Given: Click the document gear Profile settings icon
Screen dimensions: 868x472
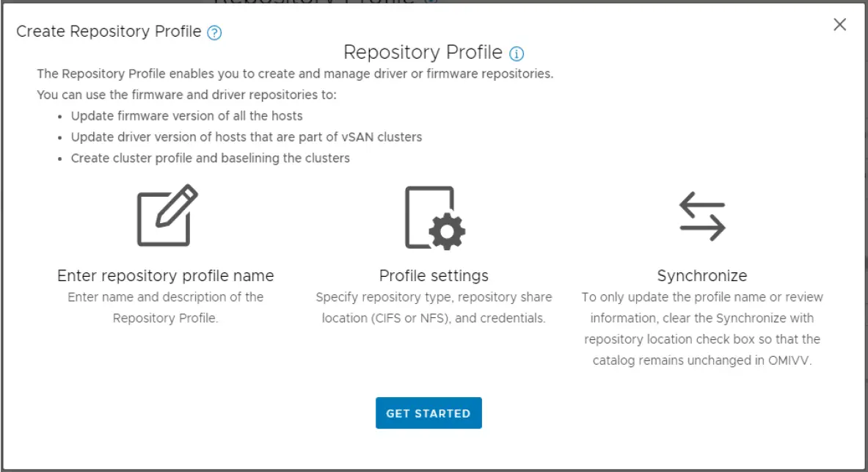Looking at the screenshot, I should tap(434, 218).
